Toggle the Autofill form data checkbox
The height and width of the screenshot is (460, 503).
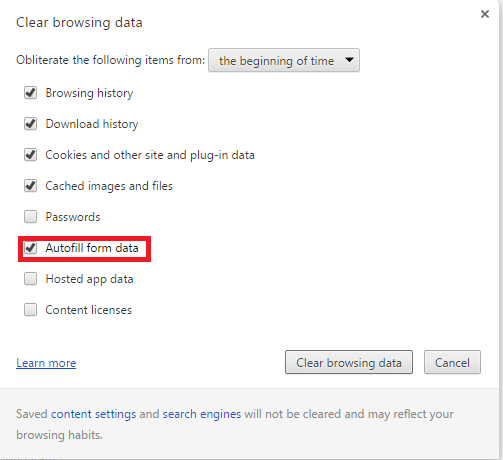pyautogui.click(x=30, y=248)
